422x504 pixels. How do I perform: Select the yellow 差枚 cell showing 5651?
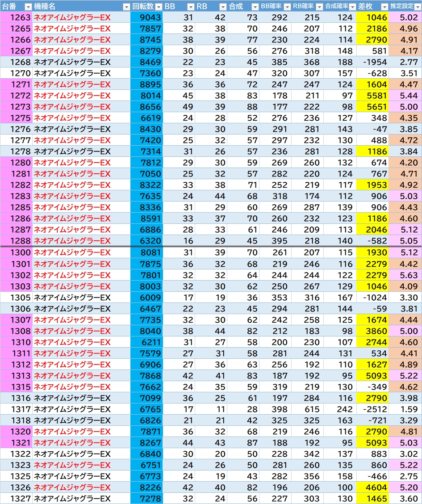pyautogui.click(x=372, y=107)
